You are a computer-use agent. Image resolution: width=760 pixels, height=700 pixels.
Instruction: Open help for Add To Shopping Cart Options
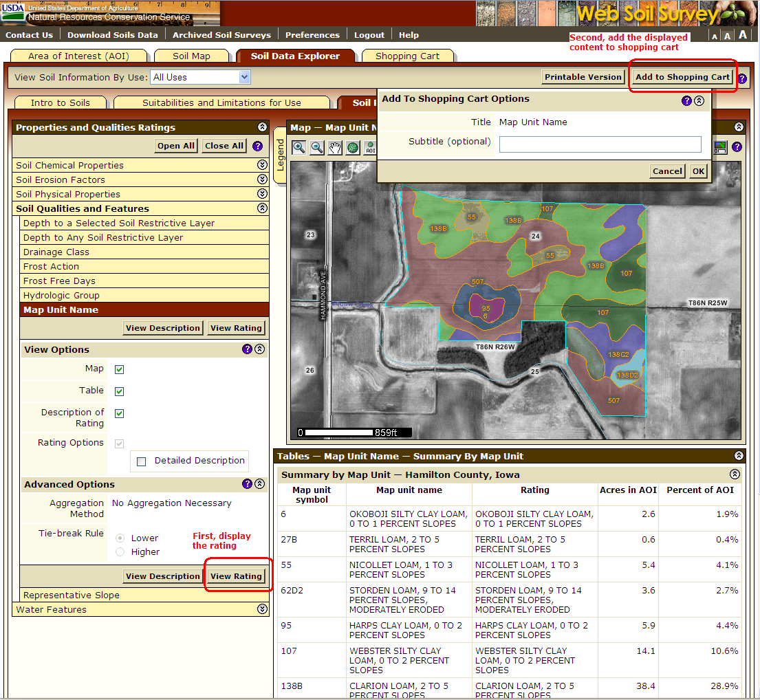686,101
